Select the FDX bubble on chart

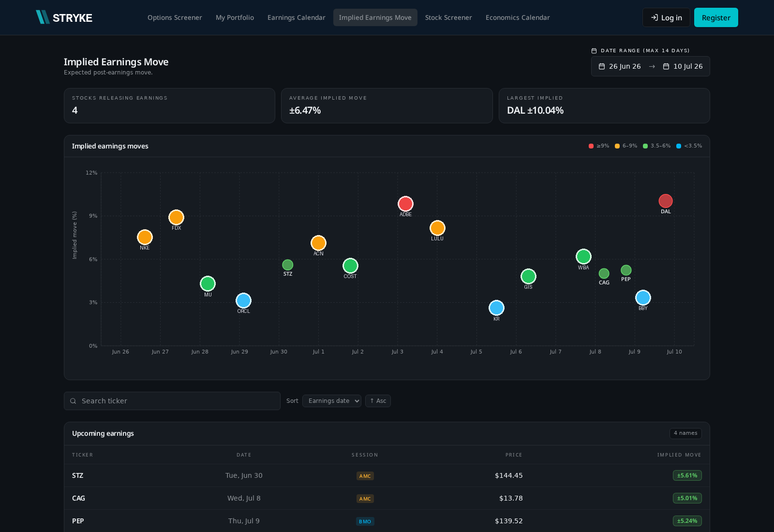click(177, 217)
